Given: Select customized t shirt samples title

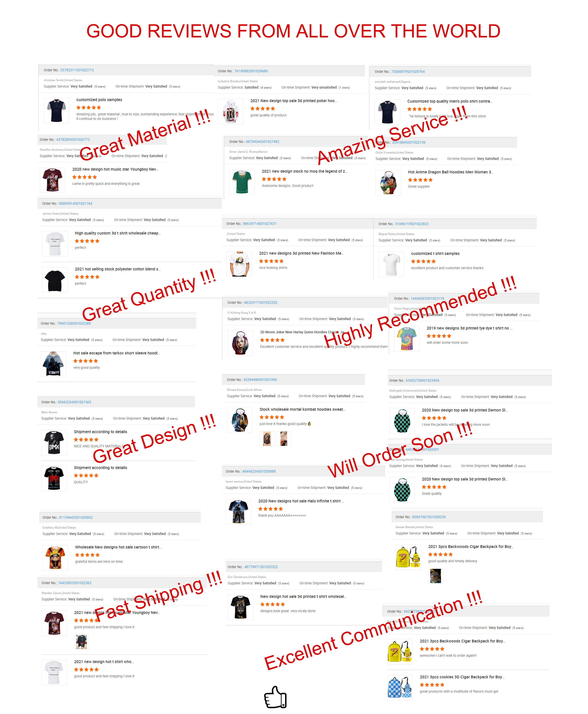Looking at the screenshot, I should (x=435, y=253).
